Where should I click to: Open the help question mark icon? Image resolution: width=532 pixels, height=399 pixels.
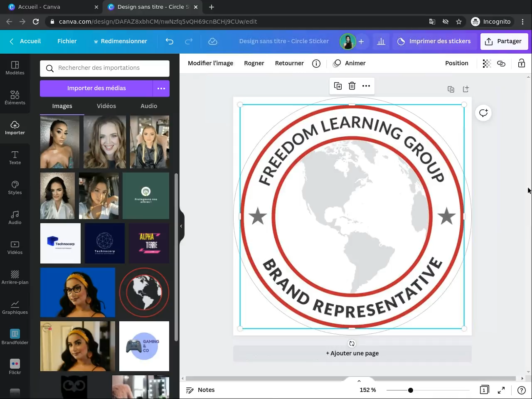(x=521, y=390)
